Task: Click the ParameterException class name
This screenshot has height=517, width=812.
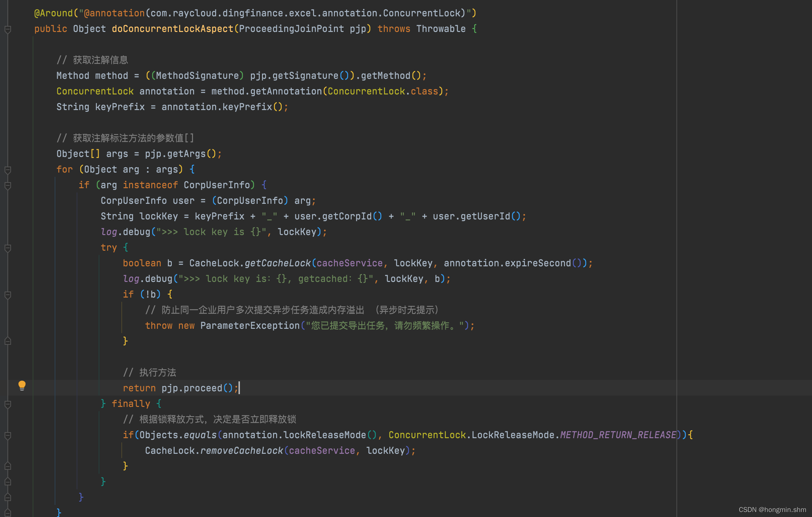Action: pyautogui.click(x=250, y=326)
